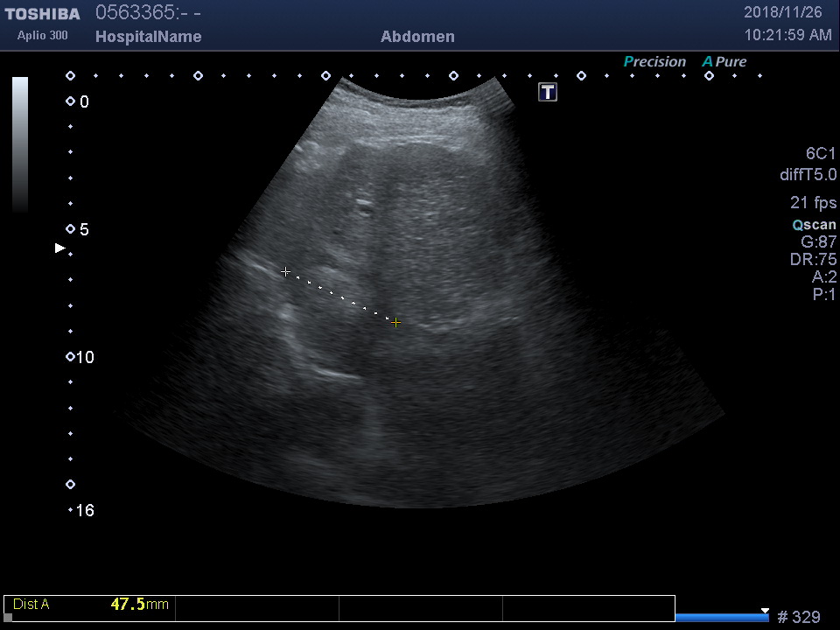Image resolution: width=840 pixels, height=630 pixels.
Task: Click the gray square in measurement bar
Action: click(9, 617)
